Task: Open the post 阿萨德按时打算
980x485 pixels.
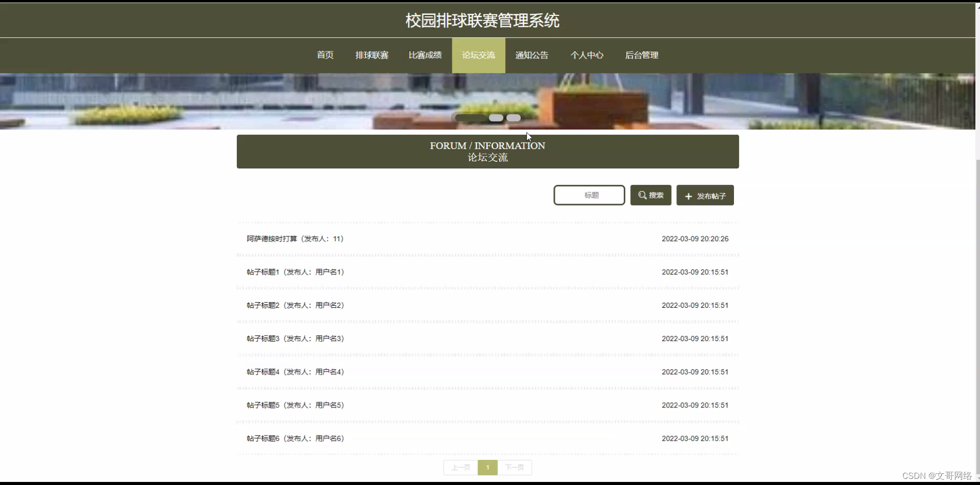Action: pyautogui.click(x=295, y=238)
